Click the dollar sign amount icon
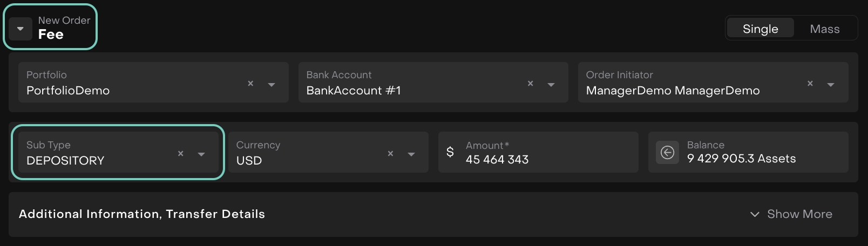The width and height of the screenshot is (868, 246). pos(450,152)
